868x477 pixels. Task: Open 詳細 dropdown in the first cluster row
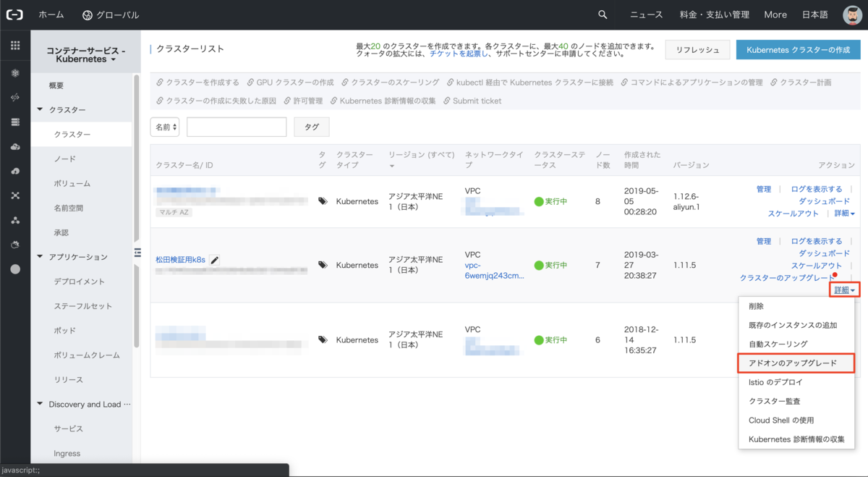click(x=844, y=214)
